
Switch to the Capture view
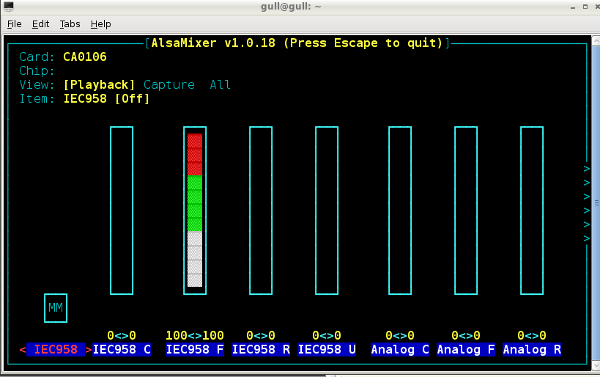point(169,85)
